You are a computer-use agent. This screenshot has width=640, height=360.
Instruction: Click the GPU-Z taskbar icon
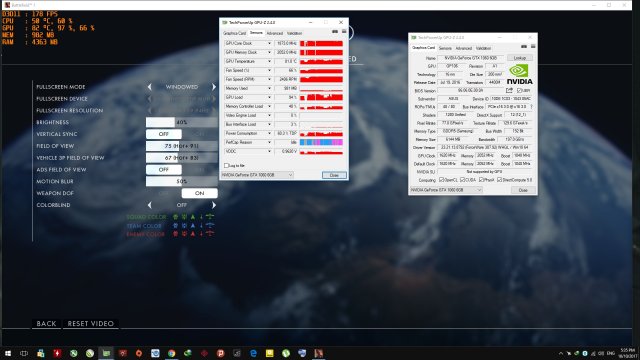click(x=106, y=353)
